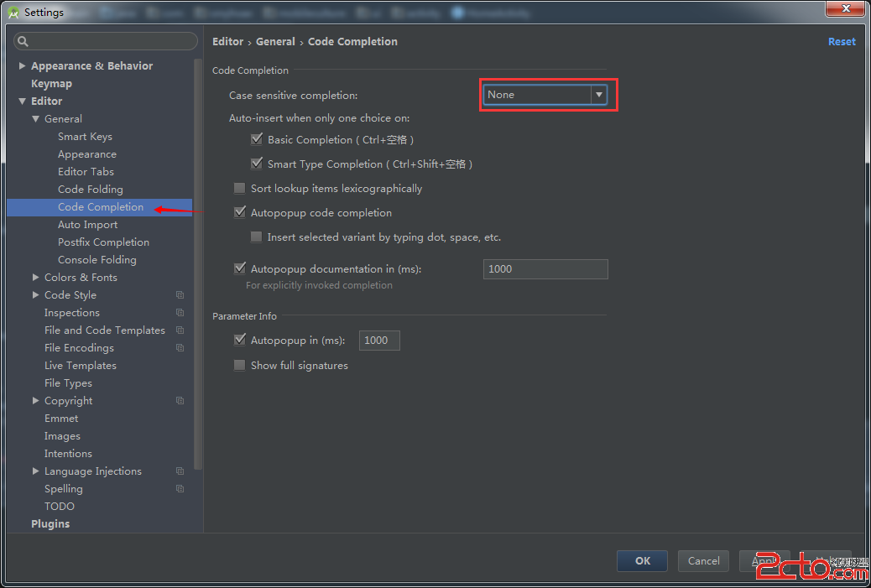Select Keymap in settings tree
Screen dimensions: 871x588
pos(52,84)
